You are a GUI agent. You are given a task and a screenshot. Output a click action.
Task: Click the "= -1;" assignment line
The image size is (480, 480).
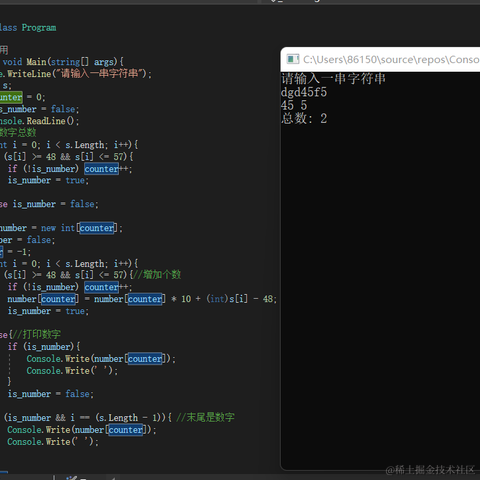pyautogui.click(x=19, y=252)
